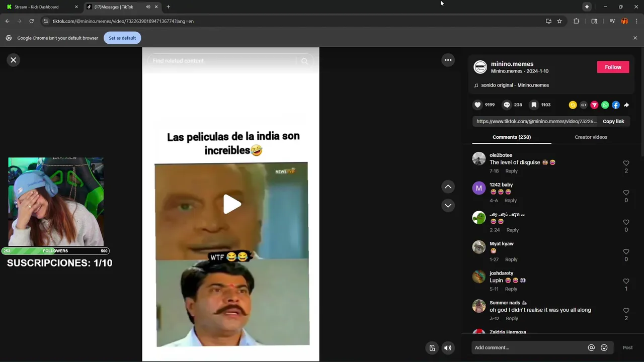Open the comment bubble icon

click(507, 105)
